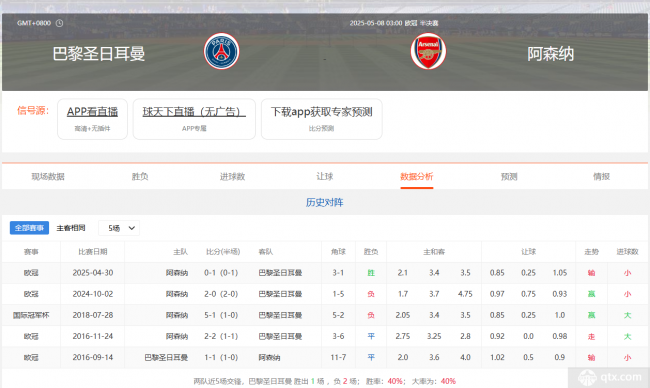Click the 比赛日期 column header

pos(93,252)
